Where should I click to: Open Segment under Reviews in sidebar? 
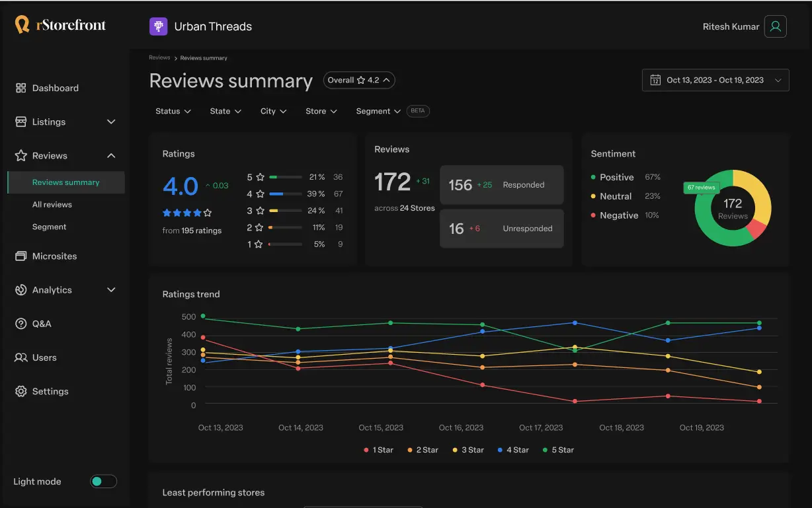50,227
